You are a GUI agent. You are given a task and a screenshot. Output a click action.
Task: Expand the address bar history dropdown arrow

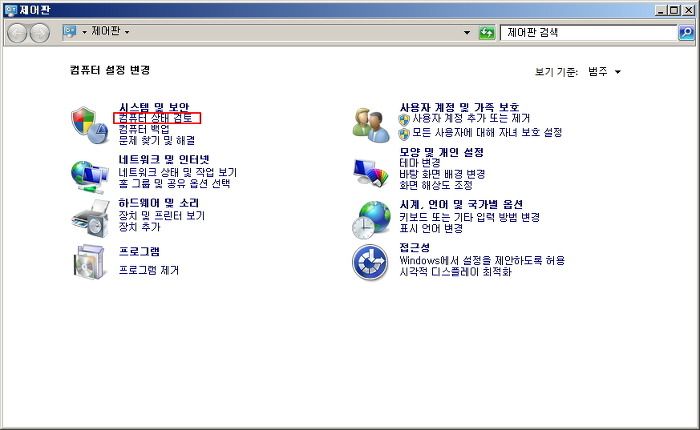467,33
